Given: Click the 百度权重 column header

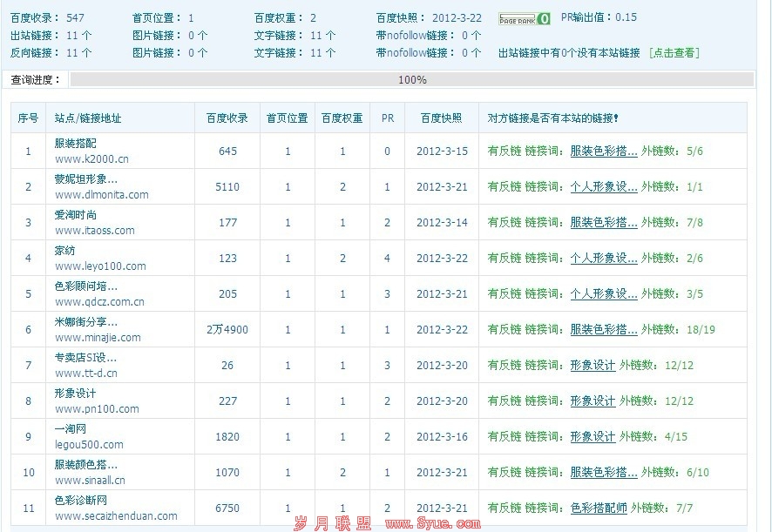Looking at the screenshot, I should tap(342, 118).
